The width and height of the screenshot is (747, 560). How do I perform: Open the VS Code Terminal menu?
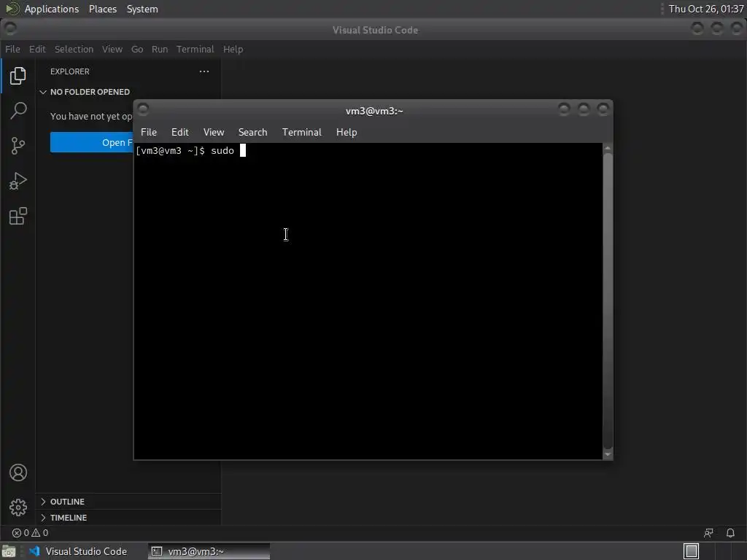[x=196, y=49]
